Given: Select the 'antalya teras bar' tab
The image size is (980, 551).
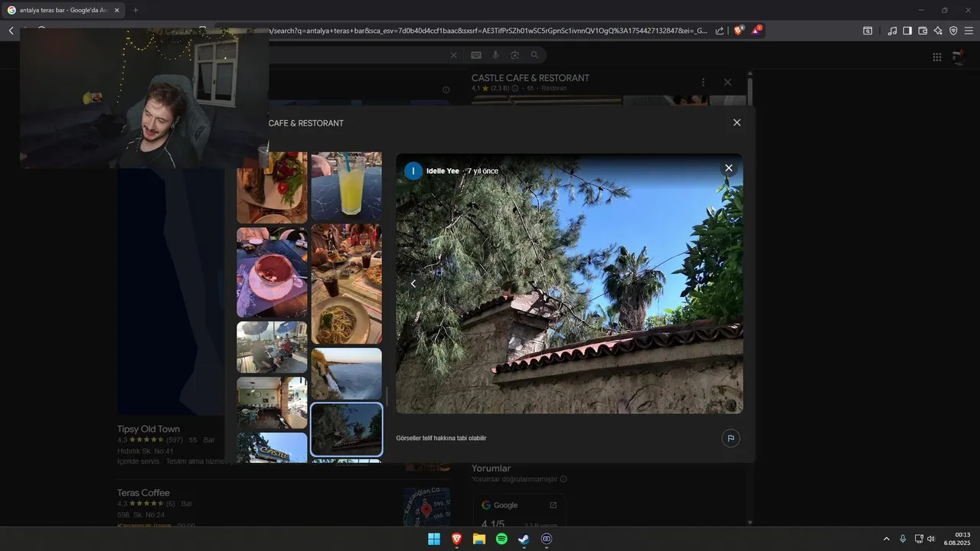Looking at the screenshot, I should (x=64, y=10).
